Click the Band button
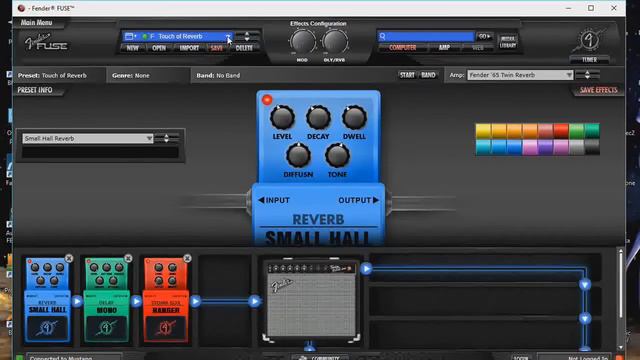 428,75
